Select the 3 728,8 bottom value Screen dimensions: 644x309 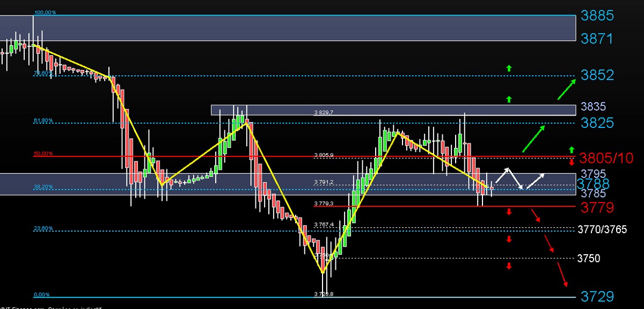tap(324, 294)
